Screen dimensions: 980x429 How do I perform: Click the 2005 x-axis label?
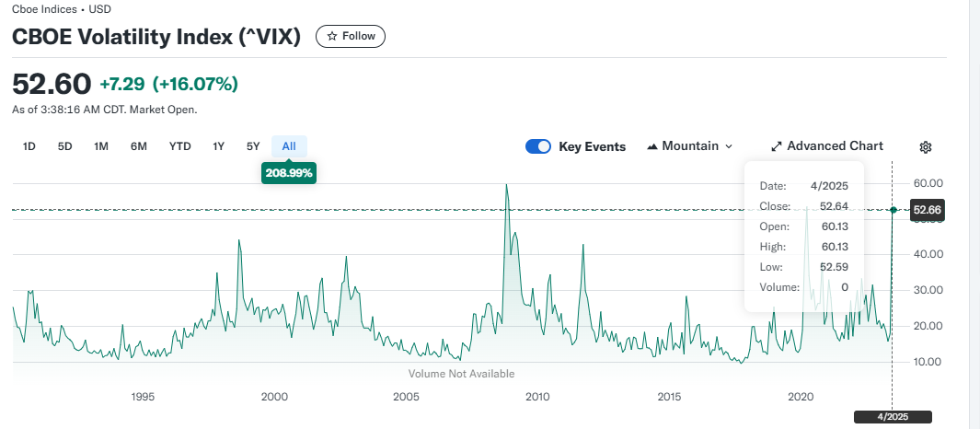[406, 397]
